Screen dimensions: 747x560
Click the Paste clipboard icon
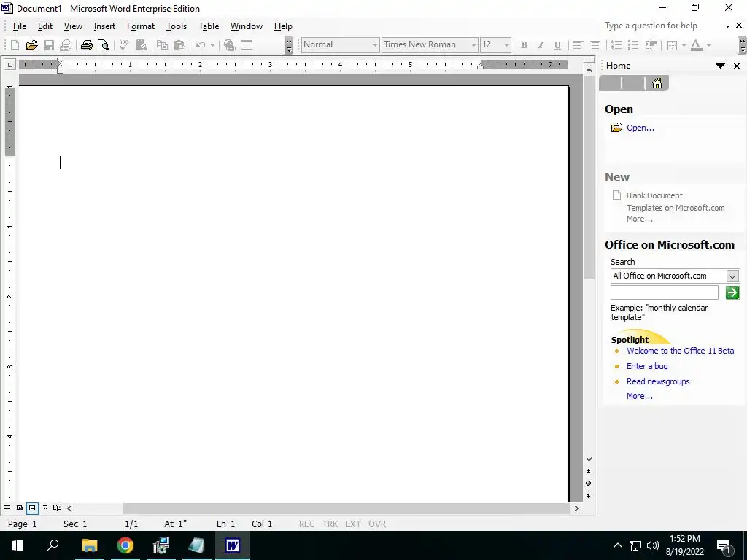(x=179, y=45)
